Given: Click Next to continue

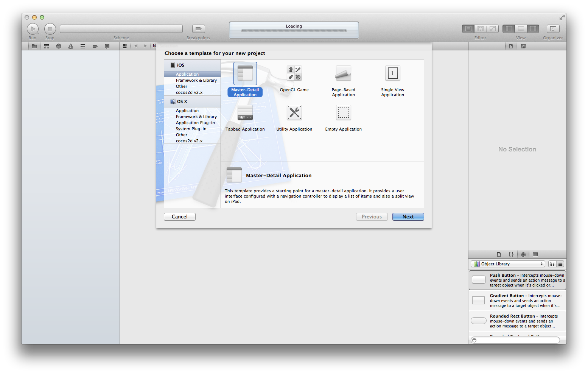Looking at the screenshot, I should 408,217.
